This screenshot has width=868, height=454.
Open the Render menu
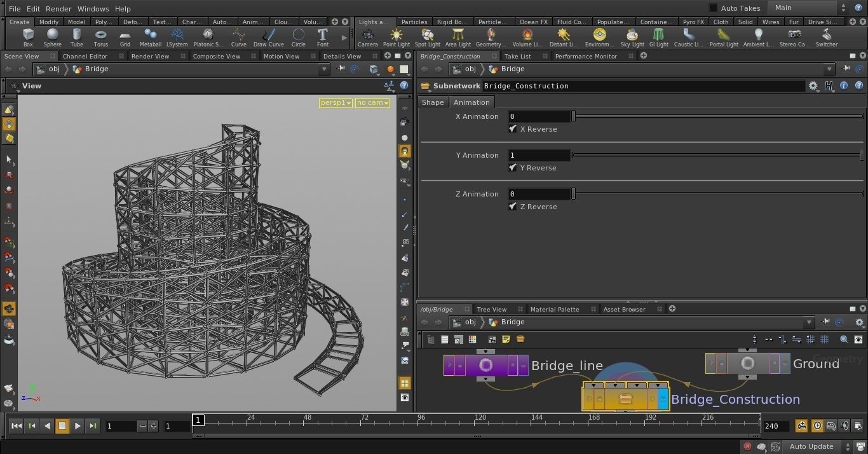(x=58, y=9)
